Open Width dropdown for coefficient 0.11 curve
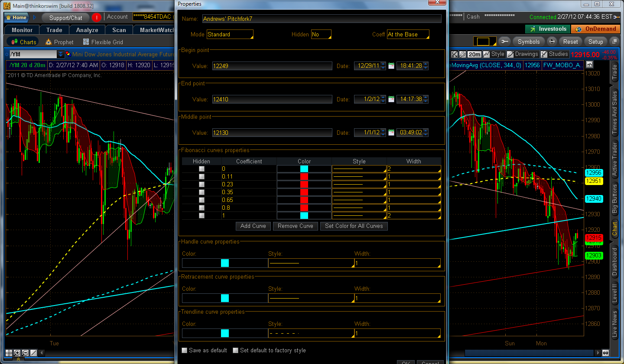The height and width of the screenshot is (364, 624). pos(414,176)
